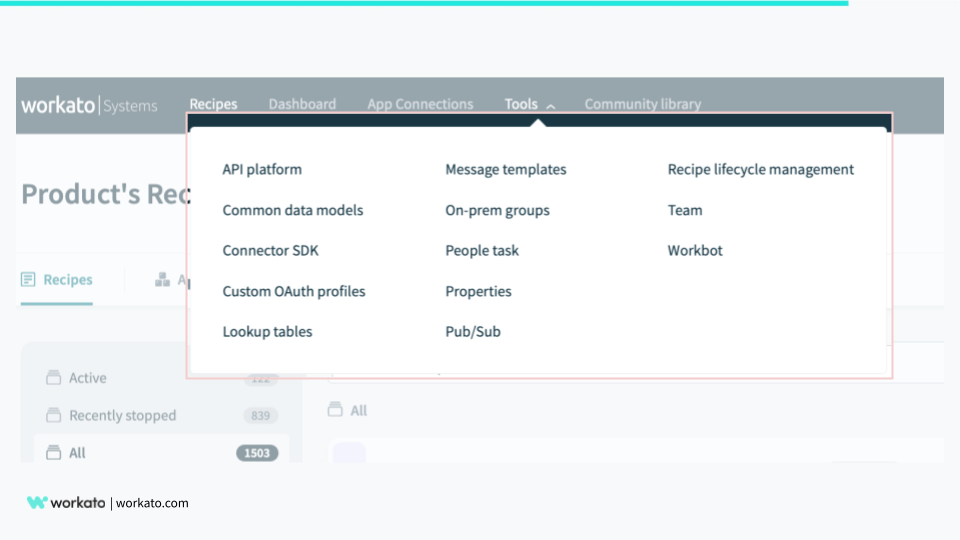Click the workato.com footer text
This screenshot has width=960, height=540.
(152, 503)
